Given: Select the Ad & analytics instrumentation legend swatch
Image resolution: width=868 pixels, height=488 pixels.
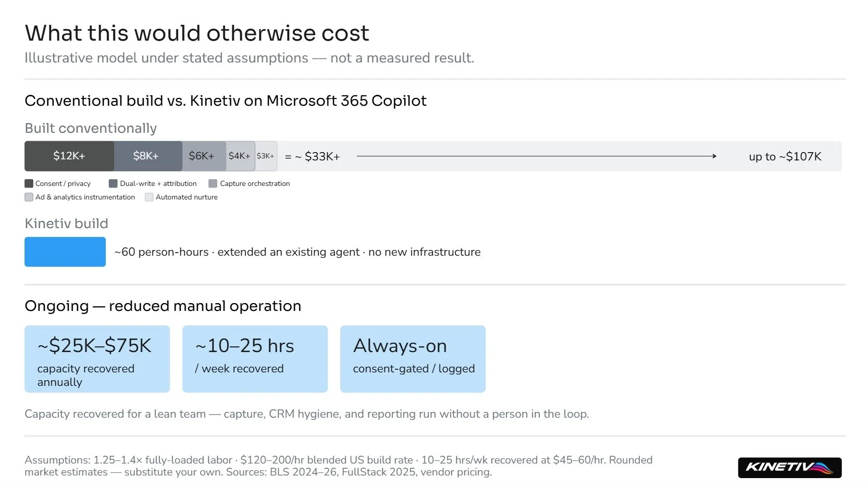Looking at the screenshot, I should (x=29, y=197).
